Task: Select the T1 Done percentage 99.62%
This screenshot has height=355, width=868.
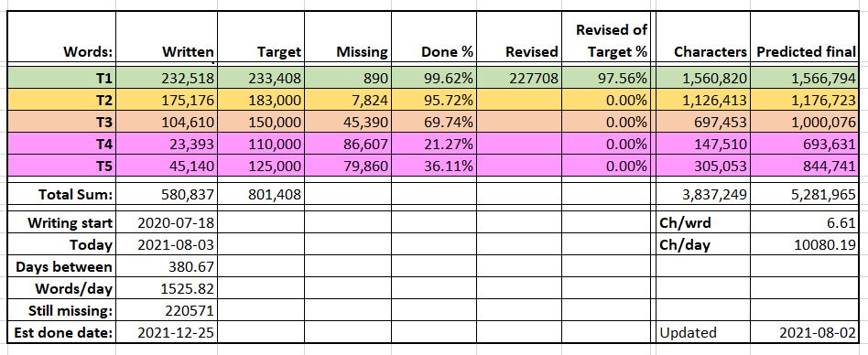Action: [x=433, y=79]
